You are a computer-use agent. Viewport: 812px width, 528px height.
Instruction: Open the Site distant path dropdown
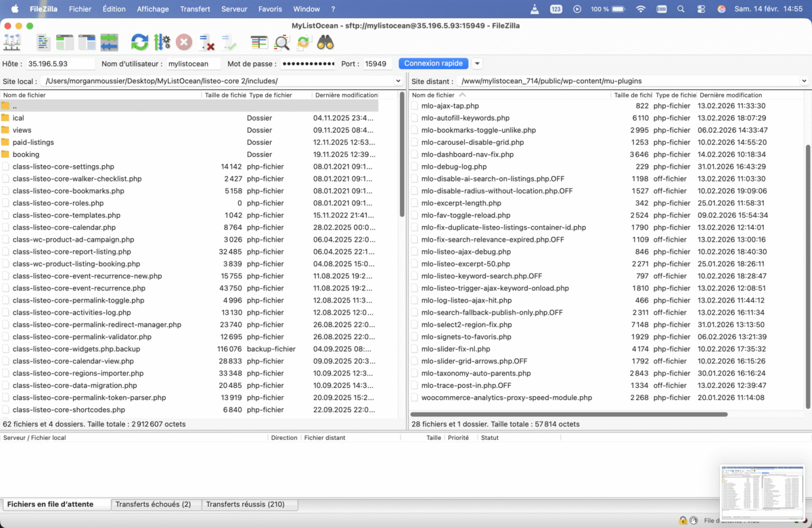[804, 81]
